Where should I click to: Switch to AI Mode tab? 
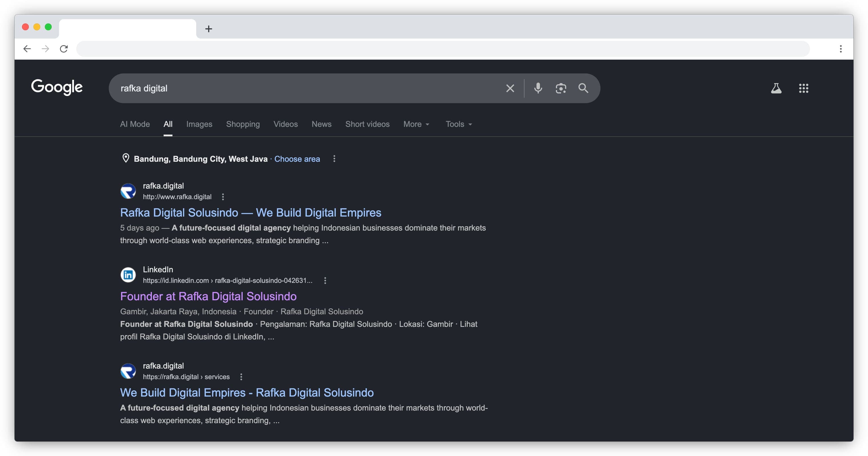point(135,124)
